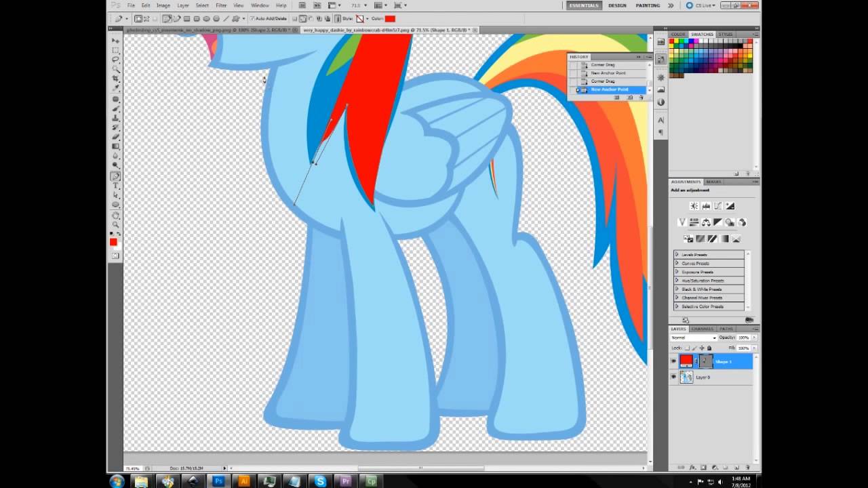This screenshot has width=868, height=488.
Task: Delete the selected layer with trash icon
Action: coord(747,468)
